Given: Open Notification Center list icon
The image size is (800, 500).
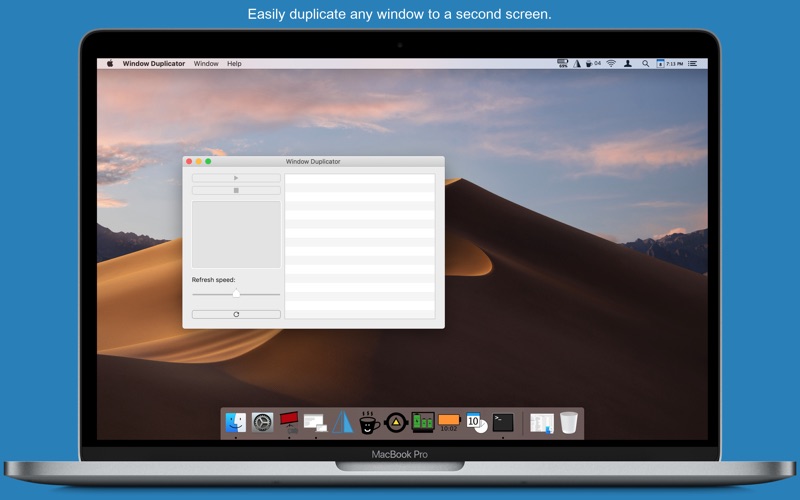Looking at the screenshot, I should pos(692,64).
